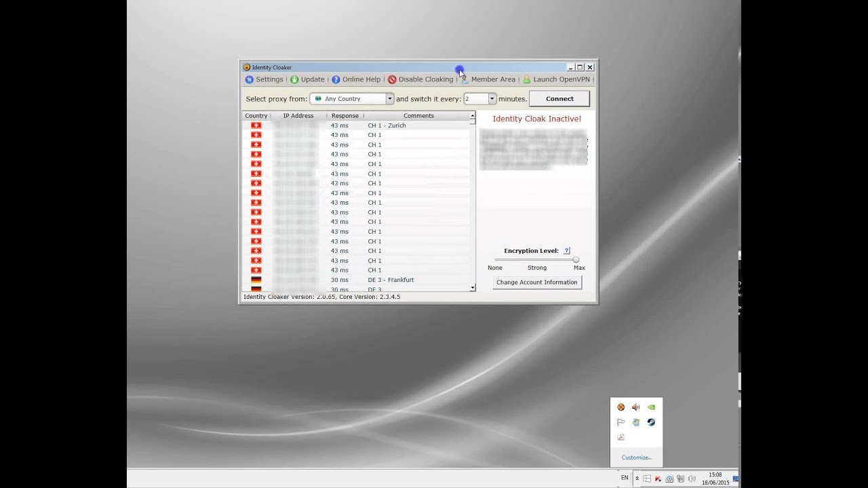The width and height of the screenshot is (868, 488).
Task: Open the NVIDIA tray icon
Action: click(651, 407)
